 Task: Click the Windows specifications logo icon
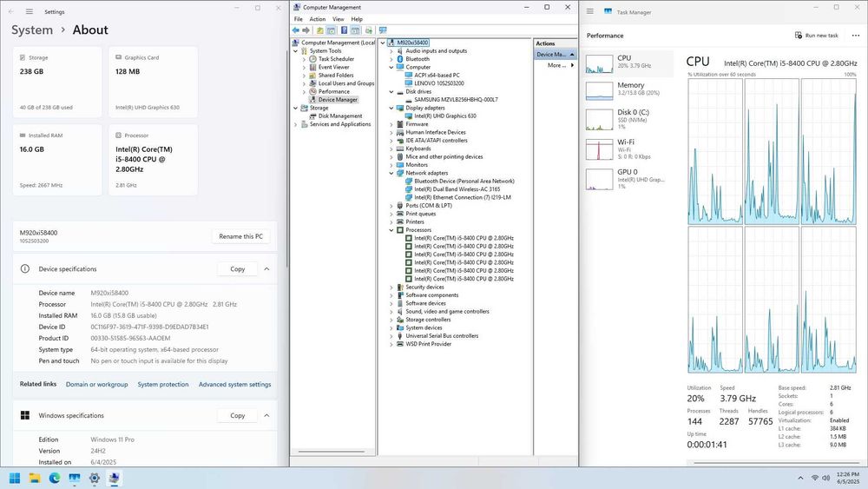tap(25, 415)
